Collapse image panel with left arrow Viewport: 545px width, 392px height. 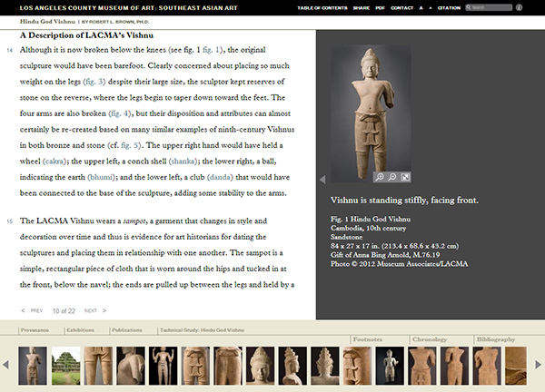(322, 179)
